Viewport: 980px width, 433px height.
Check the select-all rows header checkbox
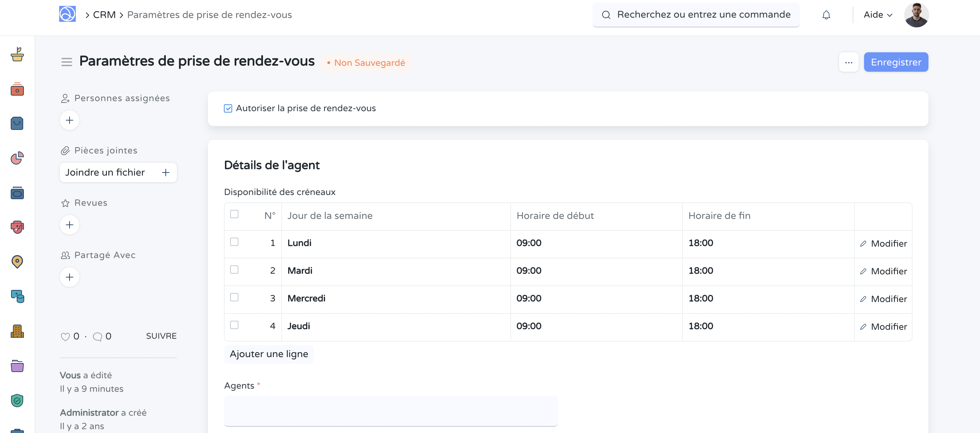pyautogui.click(x=234, y=214)
